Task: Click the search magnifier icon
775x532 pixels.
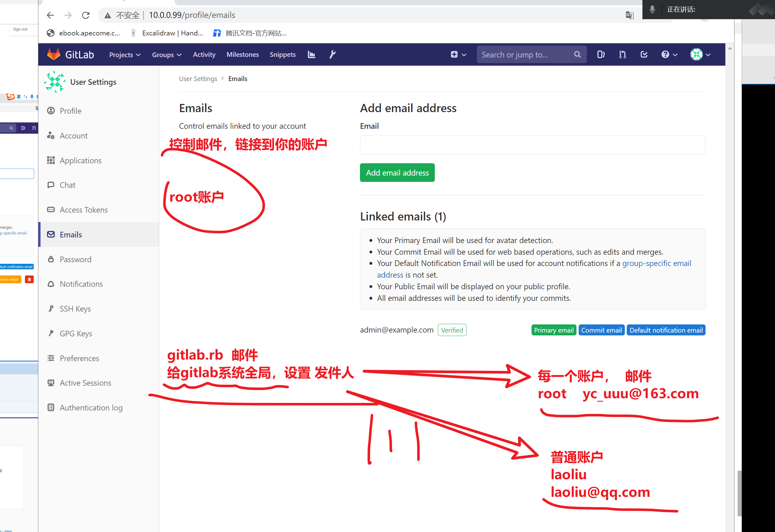Action: pos(577,54)
